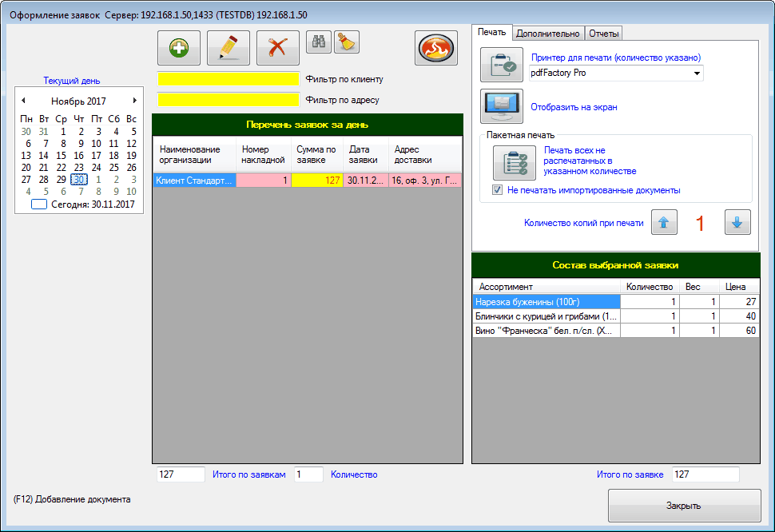Click address cell '16, оф. 3, ул. Г...'
Screen dimensions: 775x532
425,181
